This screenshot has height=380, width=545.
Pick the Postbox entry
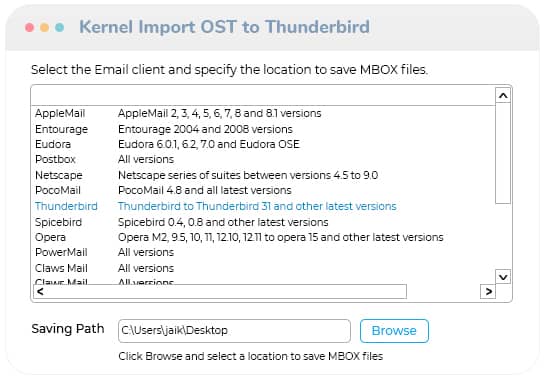[263, 160]
